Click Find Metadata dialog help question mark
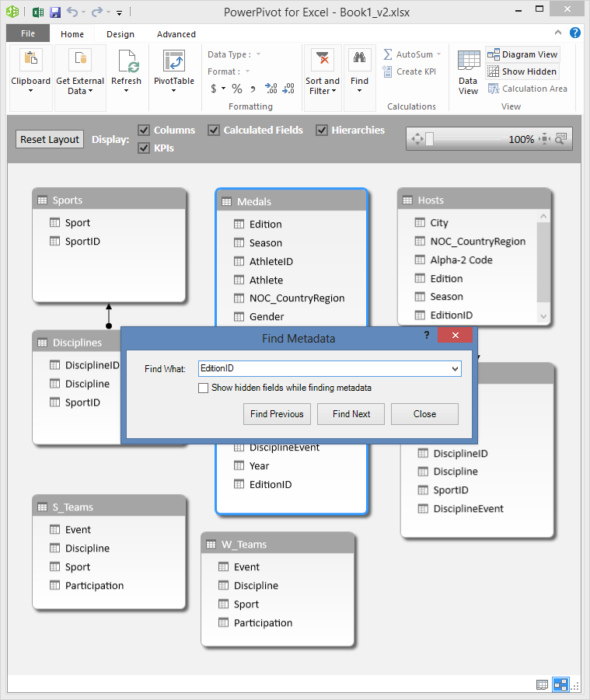 click(427, 335)
